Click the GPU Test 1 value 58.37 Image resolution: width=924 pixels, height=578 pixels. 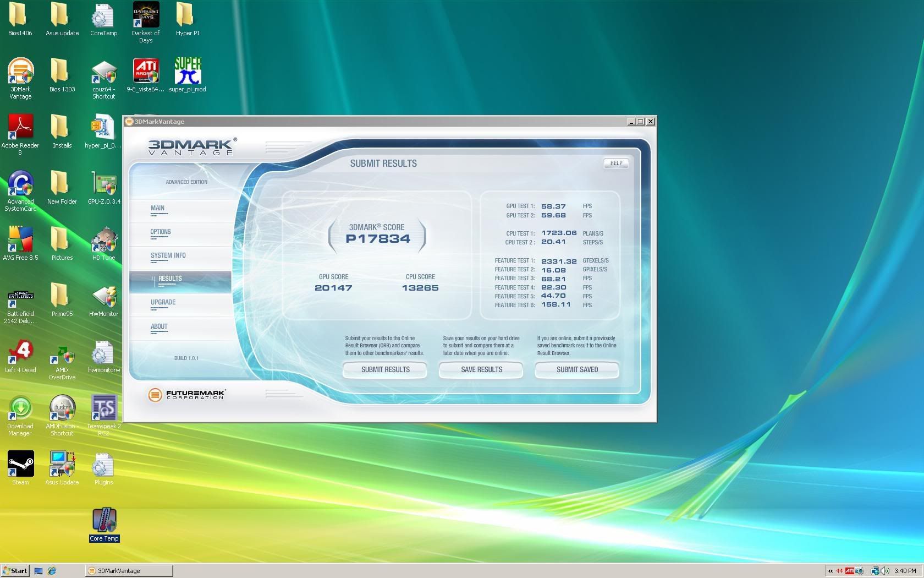point(553,206)
